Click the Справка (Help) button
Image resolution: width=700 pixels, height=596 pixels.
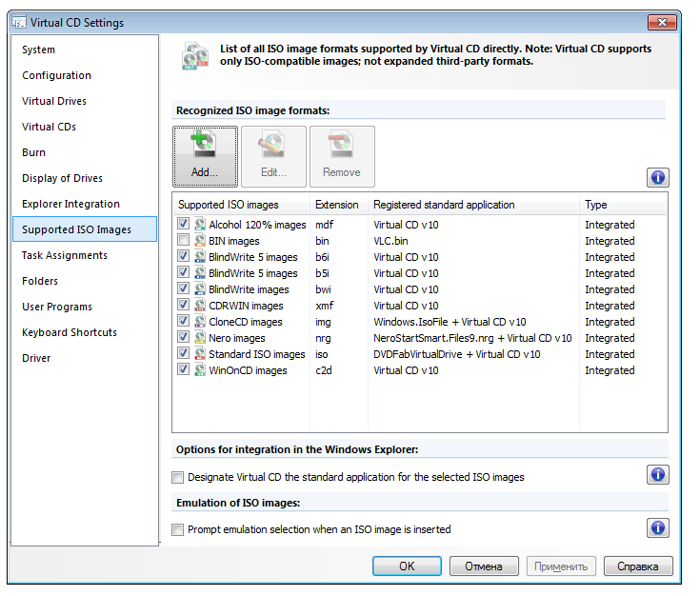pyautogui.click(x=638, y=566)
